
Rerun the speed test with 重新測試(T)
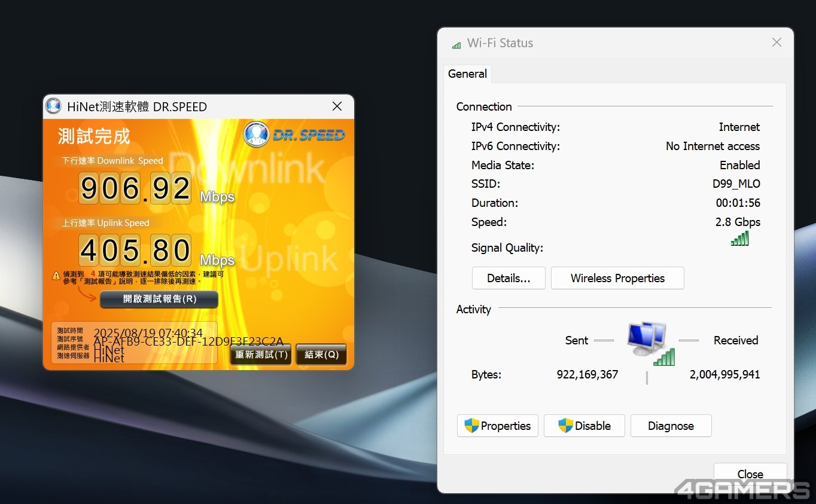[261, 355]
